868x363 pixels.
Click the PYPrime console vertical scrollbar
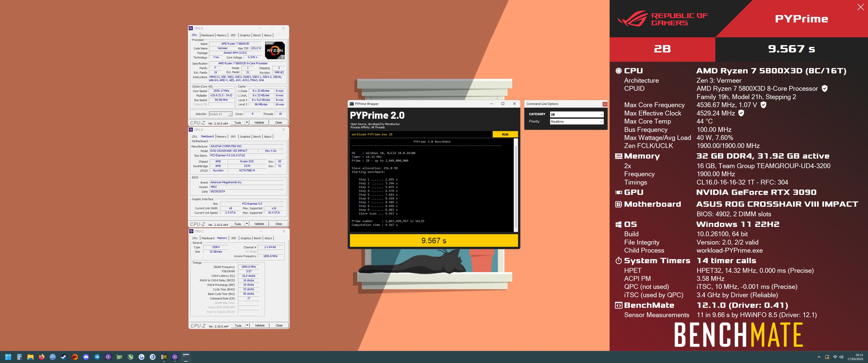[x=516, y=185]
